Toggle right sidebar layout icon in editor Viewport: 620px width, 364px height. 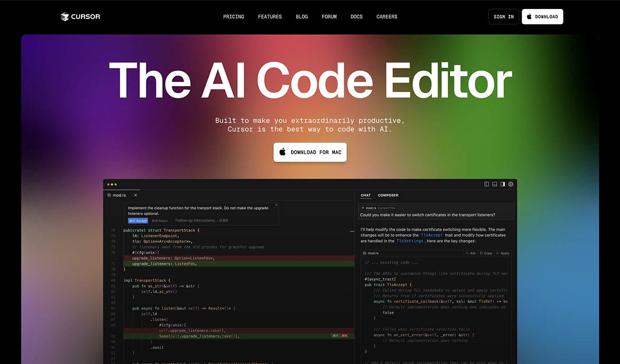point(503,184)
